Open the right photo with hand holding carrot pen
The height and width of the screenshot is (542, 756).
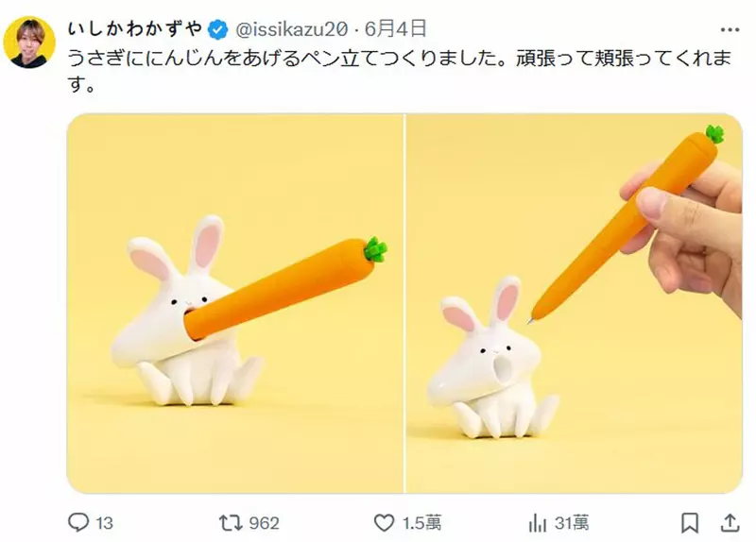pyautogui.click(x=574, y=303)
